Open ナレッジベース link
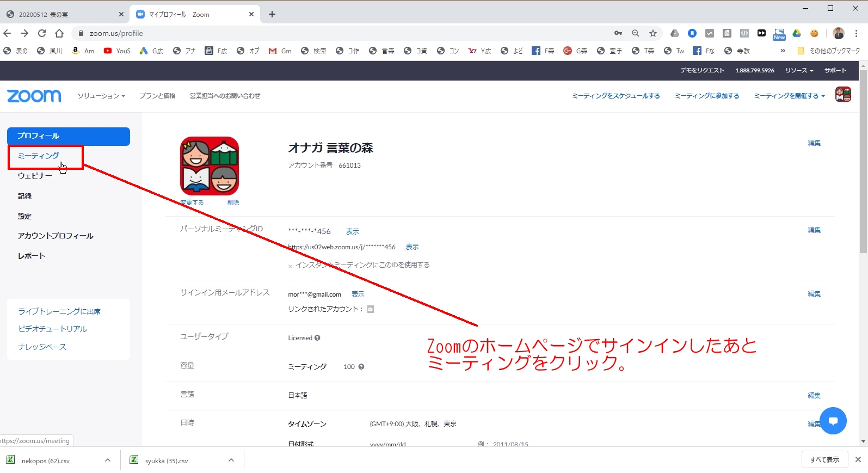 pyautogui.click(x=42, y=347)
